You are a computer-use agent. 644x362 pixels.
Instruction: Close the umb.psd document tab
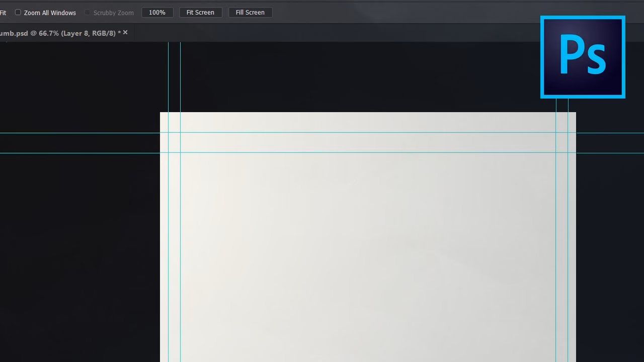tap(125, 32)
